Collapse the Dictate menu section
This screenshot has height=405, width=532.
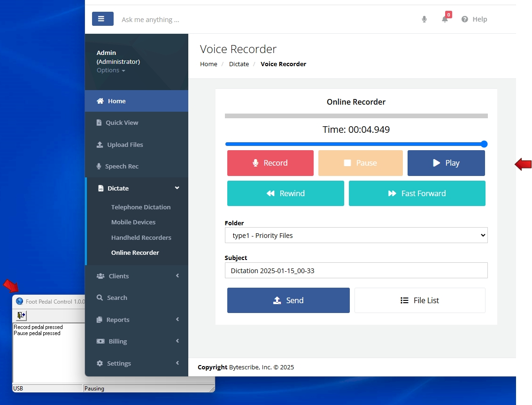pos(137,188)
